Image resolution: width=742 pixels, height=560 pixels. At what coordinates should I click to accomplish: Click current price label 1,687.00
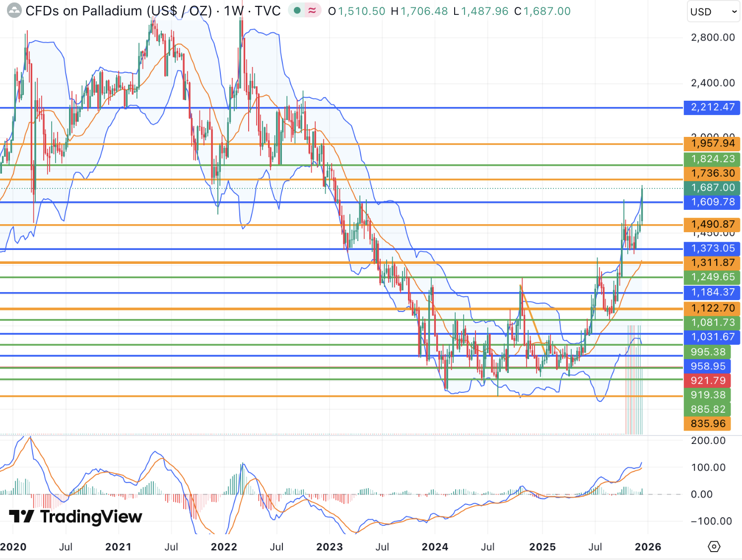tap(712, 188)
